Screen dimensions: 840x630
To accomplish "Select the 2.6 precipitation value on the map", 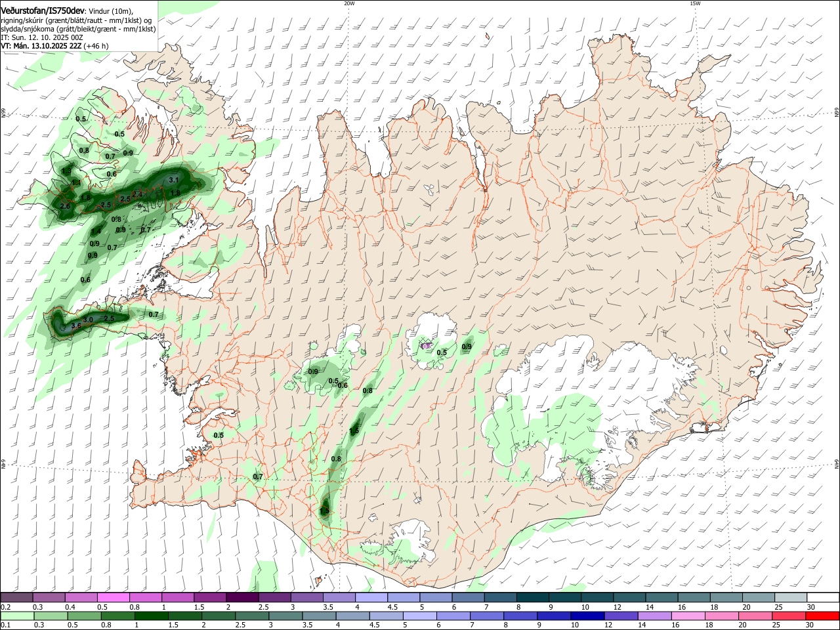I will point(65,207).
